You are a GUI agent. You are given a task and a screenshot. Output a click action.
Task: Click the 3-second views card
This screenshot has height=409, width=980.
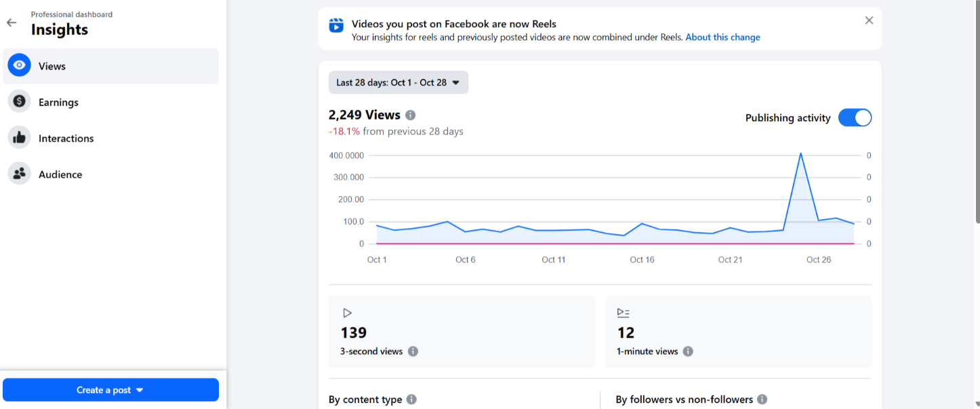click(462, 332)
